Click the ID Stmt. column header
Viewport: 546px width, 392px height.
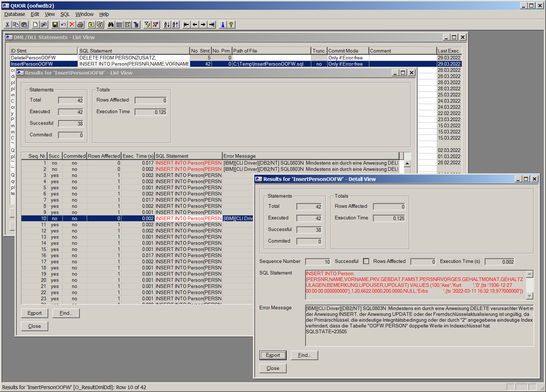click(x=44, y=51)
